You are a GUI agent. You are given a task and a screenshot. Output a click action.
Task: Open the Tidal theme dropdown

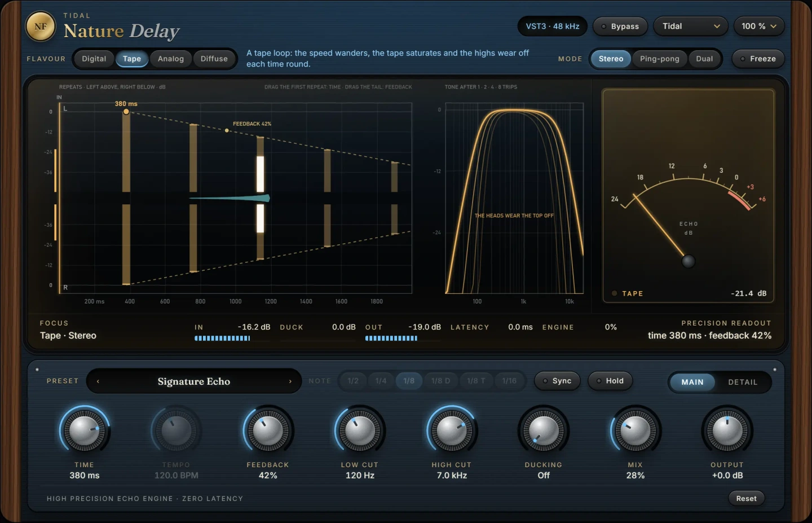(x=691, y=27)
